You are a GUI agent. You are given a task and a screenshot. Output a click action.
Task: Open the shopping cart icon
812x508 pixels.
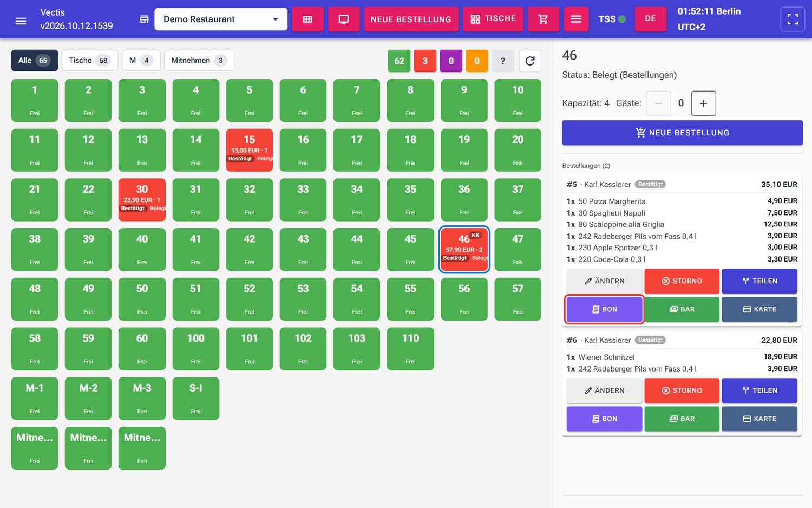click(543, 19)
